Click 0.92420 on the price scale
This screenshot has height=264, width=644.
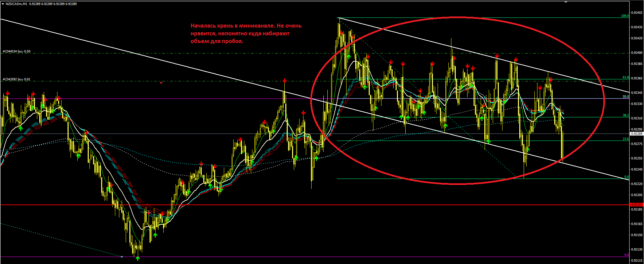click(637, 38)
